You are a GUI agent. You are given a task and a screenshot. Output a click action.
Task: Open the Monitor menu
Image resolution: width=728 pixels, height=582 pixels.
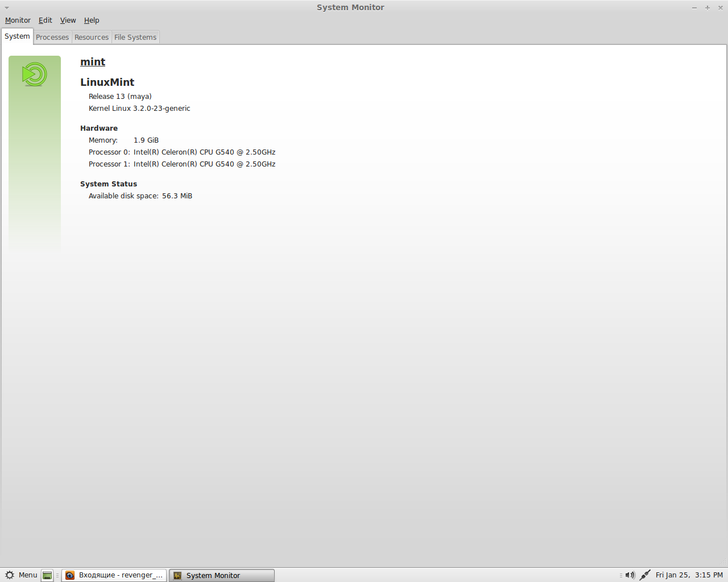tap(18, 20)
